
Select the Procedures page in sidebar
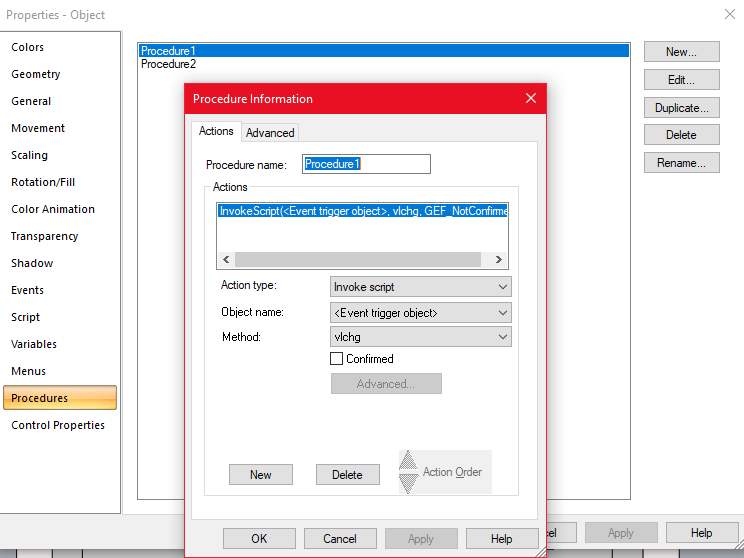pyautogui.click(x=60, y=398)
